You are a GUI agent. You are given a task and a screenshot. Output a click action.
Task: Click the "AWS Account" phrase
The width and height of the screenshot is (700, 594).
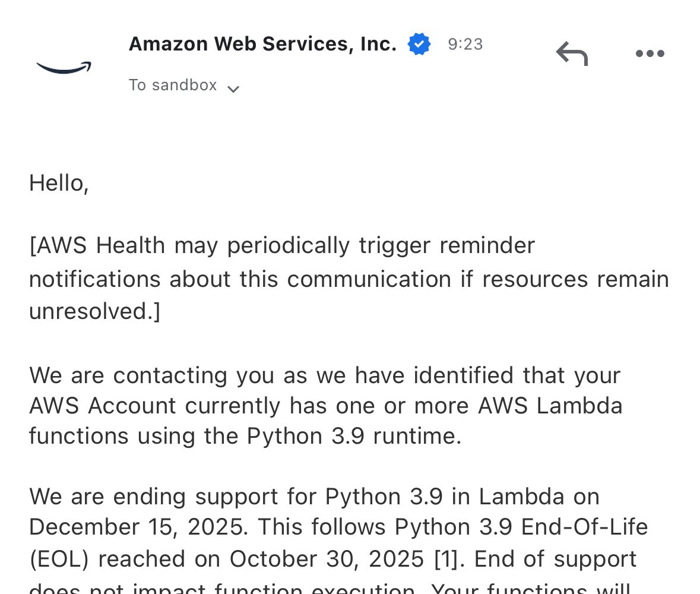point(103,406)
